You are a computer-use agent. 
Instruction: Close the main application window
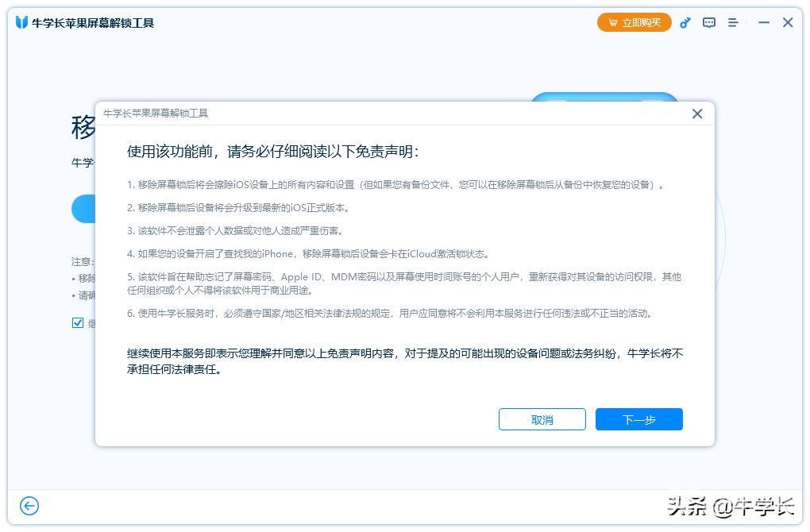(x=788, y=22)
